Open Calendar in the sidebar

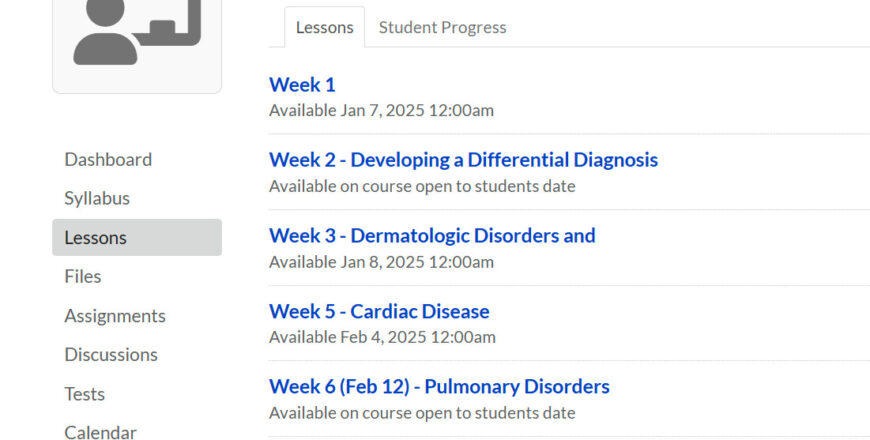click(101, 432)
